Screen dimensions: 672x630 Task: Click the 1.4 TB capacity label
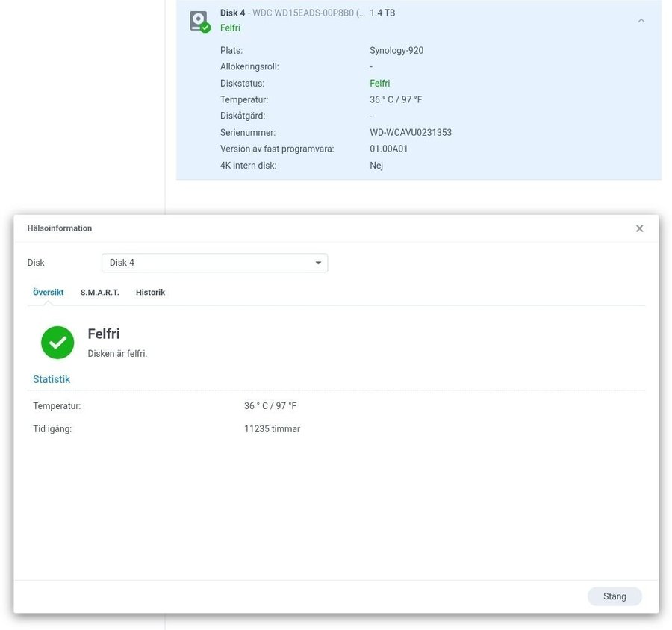coord(382,13)
